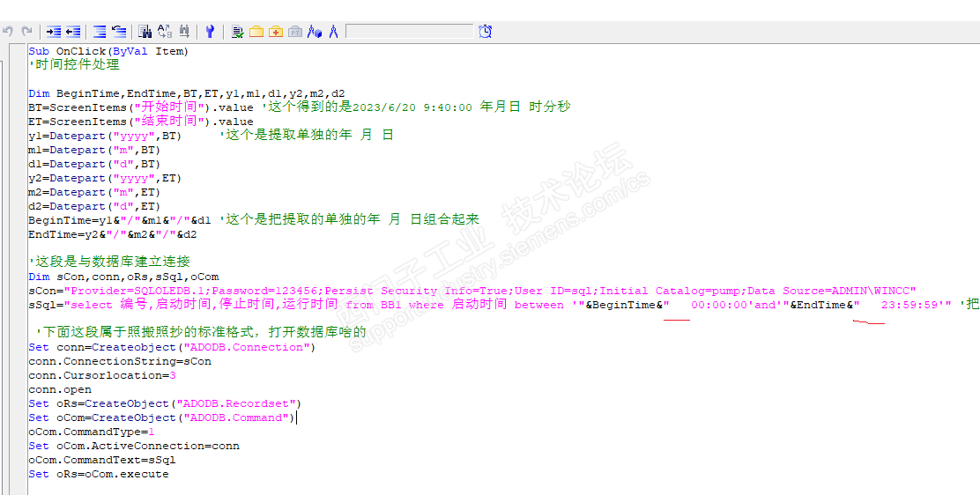Click the comment '这个是提取单独的年 月 日

[307, 135]
